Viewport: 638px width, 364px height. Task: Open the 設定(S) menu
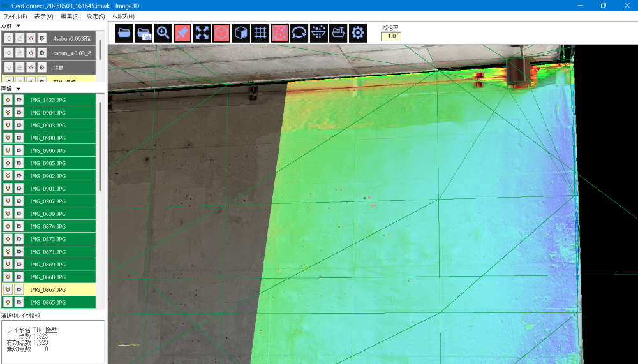(x=96, y=16)
